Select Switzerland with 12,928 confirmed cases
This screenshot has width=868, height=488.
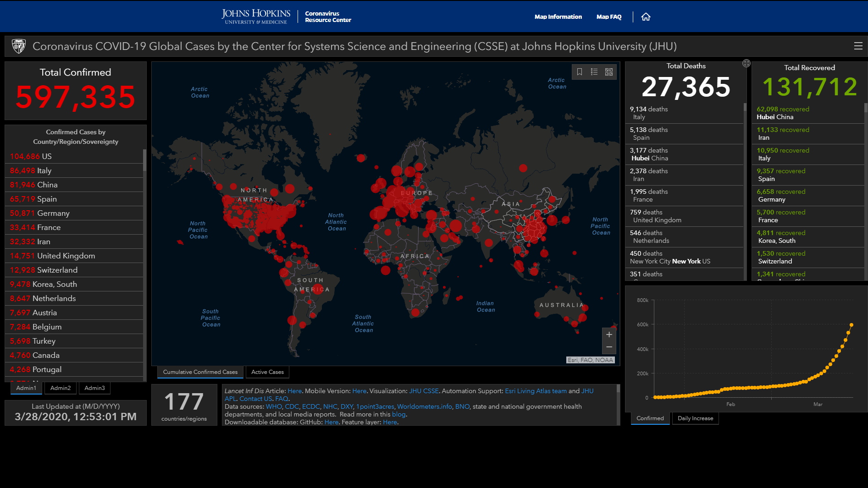(74, 270)
